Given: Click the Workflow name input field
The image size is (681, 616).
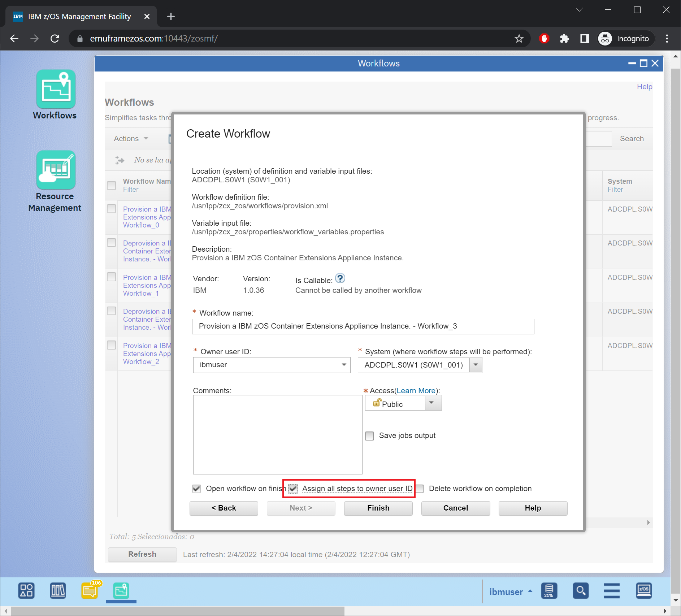Looking at the screenshot, I should point(363,326).
